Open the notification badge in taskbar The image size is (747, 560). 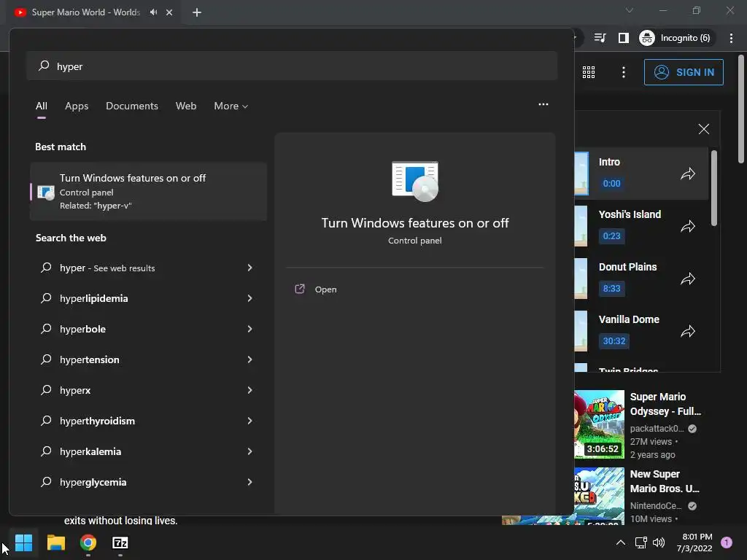coord(726,542)
